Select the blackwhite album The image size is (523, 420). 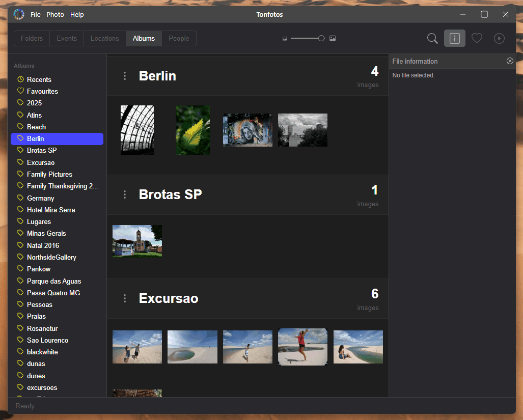point(57,352)
